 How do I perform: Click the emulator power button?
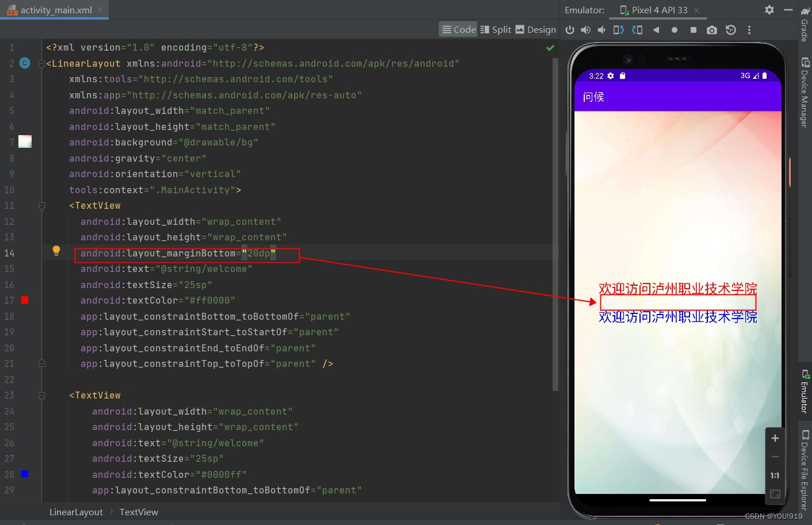(570, 30)
